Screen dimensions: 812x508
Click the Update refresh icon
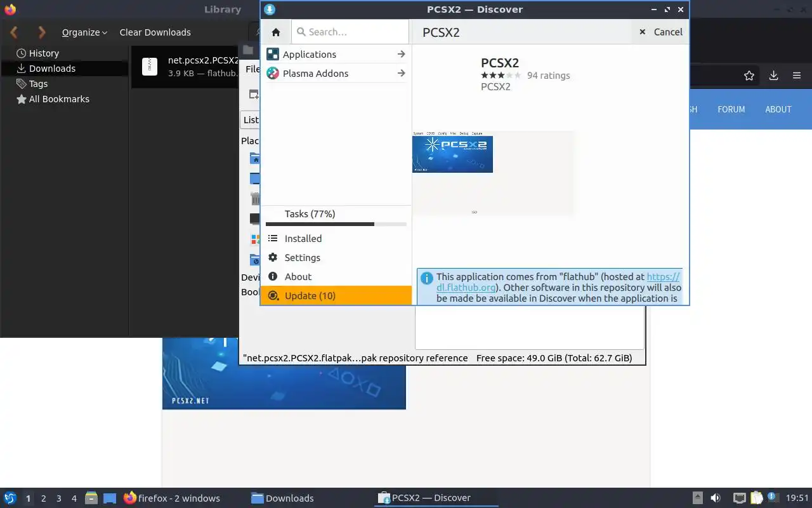[x=273, y=296]
